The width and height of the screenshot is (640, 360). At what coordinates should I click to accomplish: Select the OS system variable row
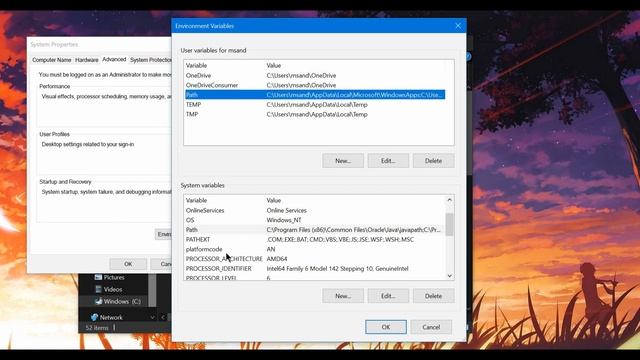click(315, 220)
